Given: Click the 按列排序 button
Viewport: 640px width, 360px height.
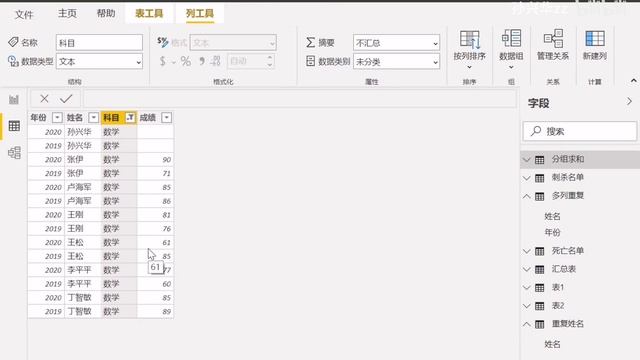Looking at the screenshot, I should (469, 49).
